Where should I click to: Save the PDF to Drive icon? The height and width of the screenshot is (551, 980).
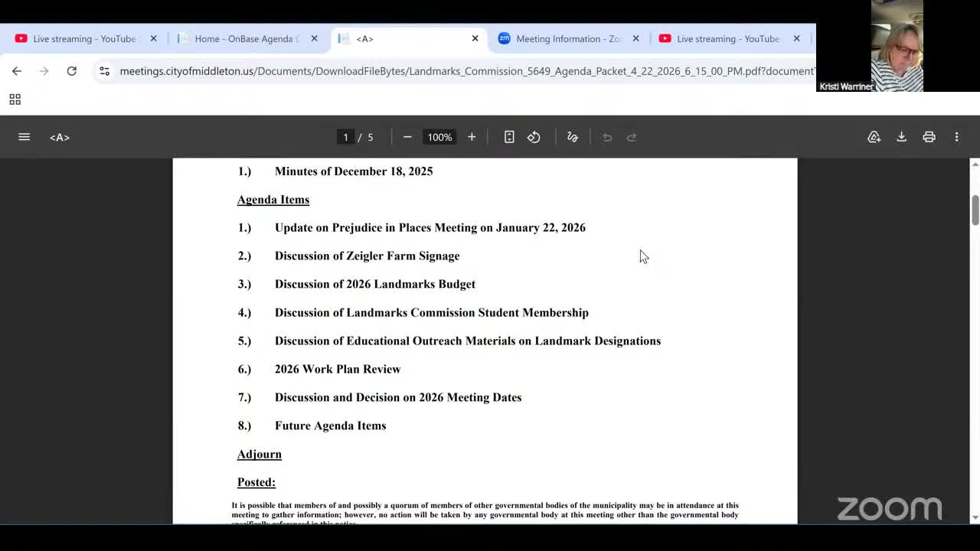pyautogui.click(x=874, y=137)
